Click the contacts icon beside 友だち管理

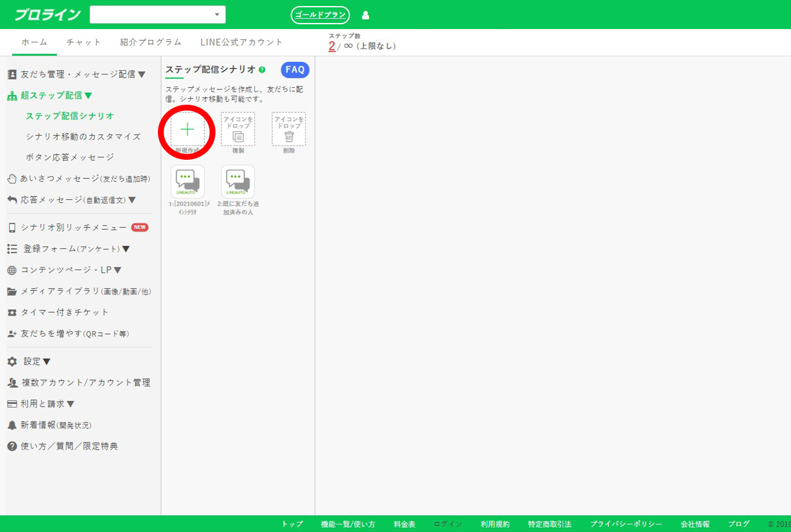pos(12,74)
